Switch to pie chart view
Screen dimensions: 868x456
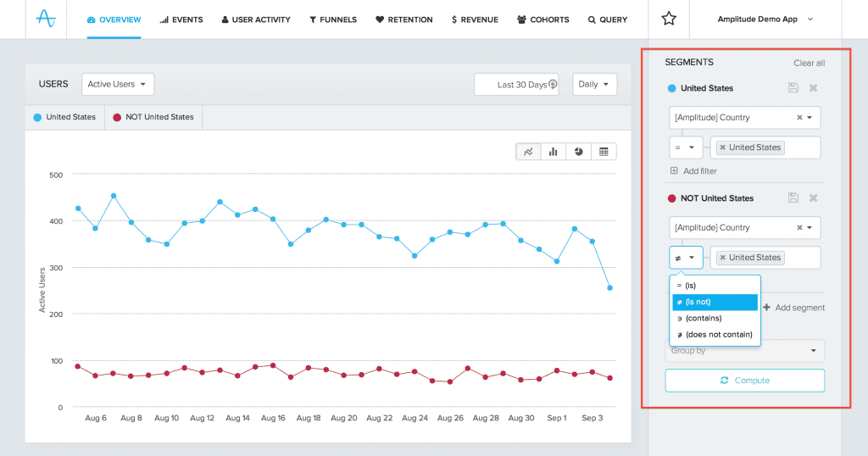[x=578, y=152]
